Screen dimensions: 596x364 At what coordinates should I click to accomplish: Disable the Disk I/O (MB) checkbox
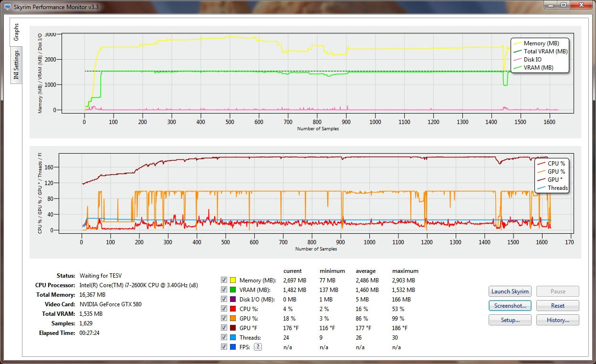224,300
